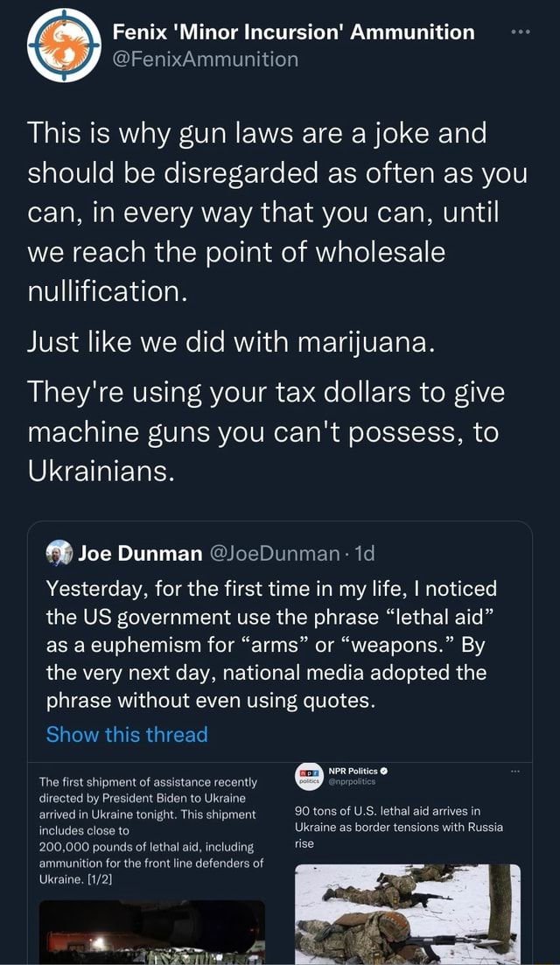Viewport: 560px width, 965px height.
Task: Open Fenix 'Minor Incursion' Ammunition profile name
Action: 293,32
